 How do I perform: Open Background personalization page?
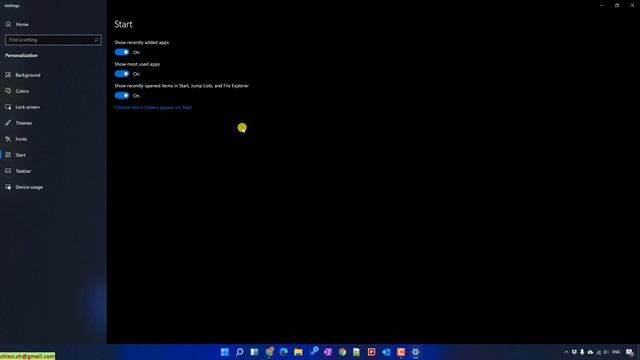(x=23, y=75)
